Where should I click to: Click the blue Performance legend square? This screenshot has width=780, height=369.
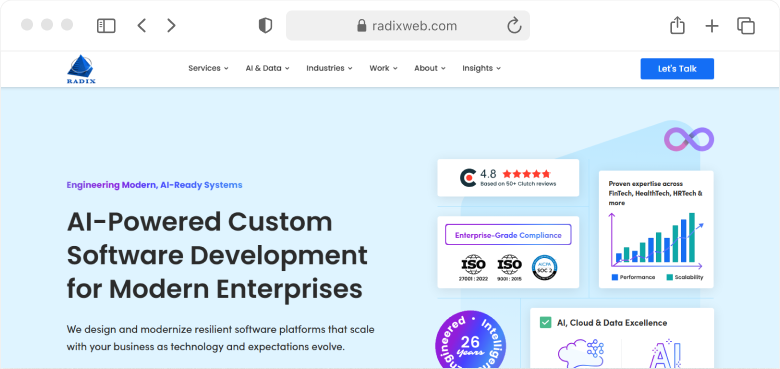tap(615, 277)
